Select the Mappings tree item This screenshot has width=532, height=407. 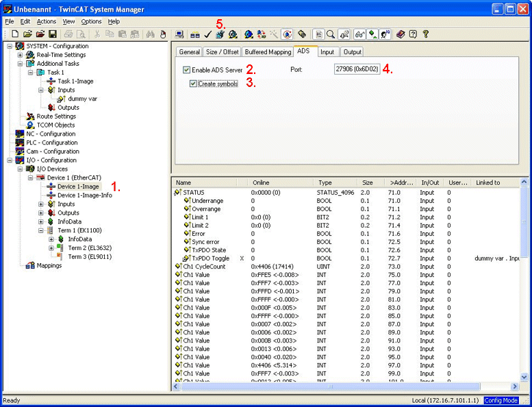point(49,265)
